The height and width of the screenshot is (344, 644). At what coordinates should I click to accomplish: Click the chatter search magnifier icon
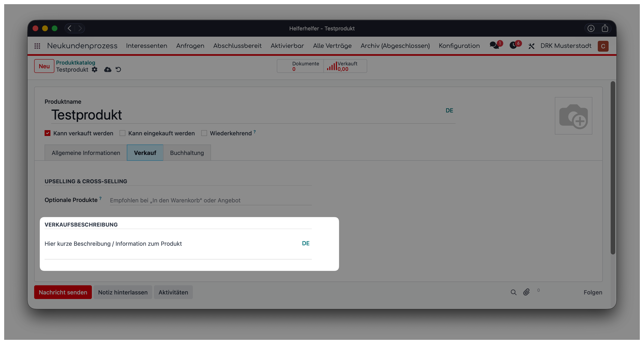pyautogui.click(x=513, y=292)
